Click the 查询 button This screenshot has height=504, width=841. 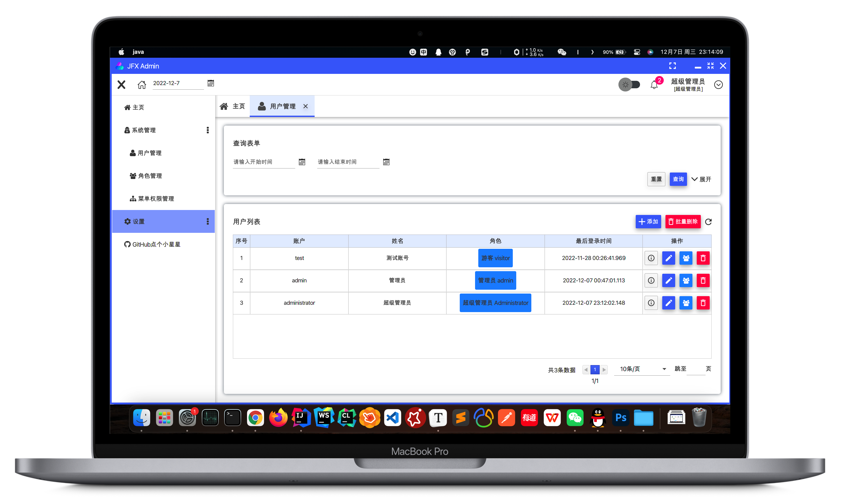pos(678,179)
